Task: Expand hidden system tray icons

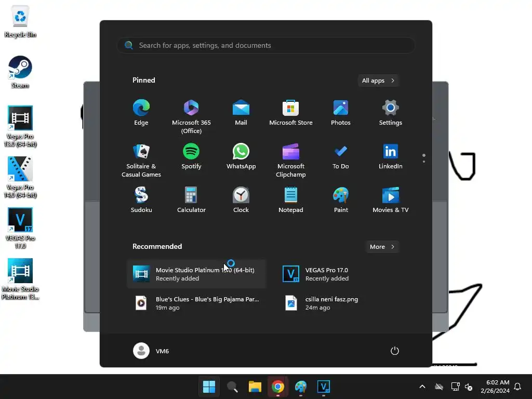Action: tap(422, 387)
